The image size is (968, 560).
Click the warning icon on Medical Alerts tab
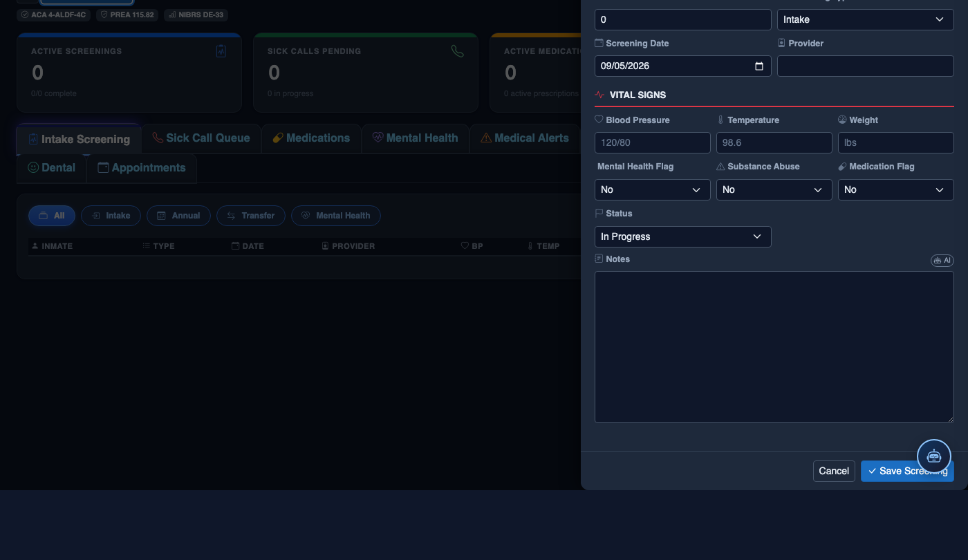point(486,138)
